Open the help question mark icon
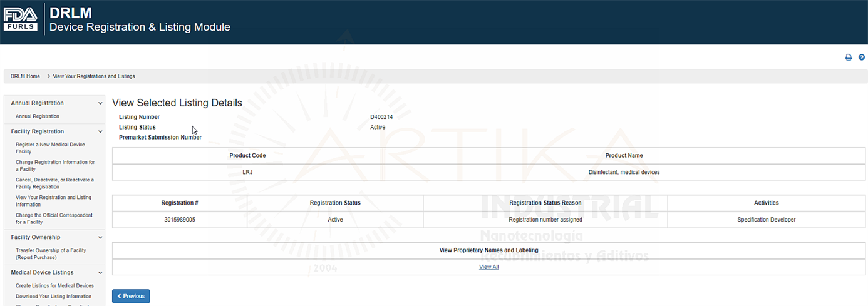The image size is (868, 306). click(x=862, y=58)
